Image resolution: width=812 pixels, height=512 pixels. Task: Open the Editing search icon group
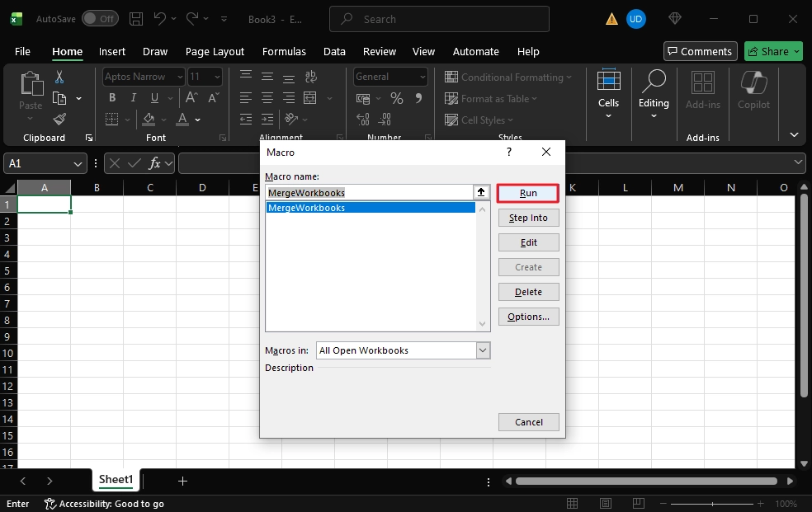click(x=654, y=93)
